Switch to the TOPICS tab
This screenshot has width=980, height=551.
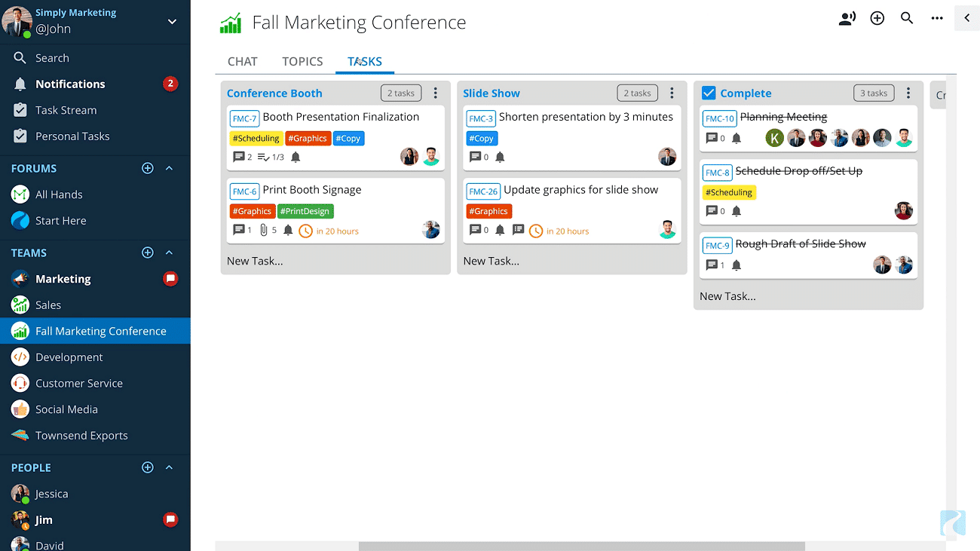coord(302,62)
